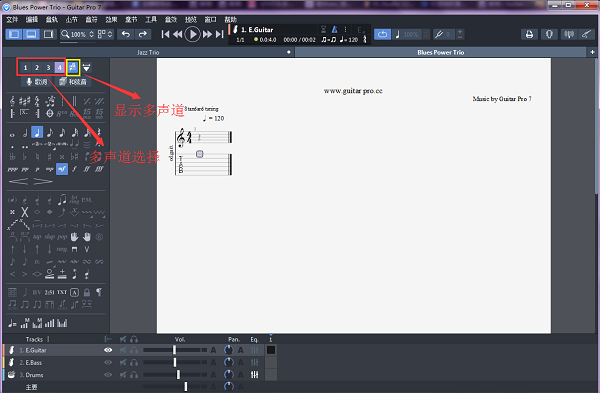Open the 文件 menu
Viewport: 600px width, 393px height.
coord(12,20)
